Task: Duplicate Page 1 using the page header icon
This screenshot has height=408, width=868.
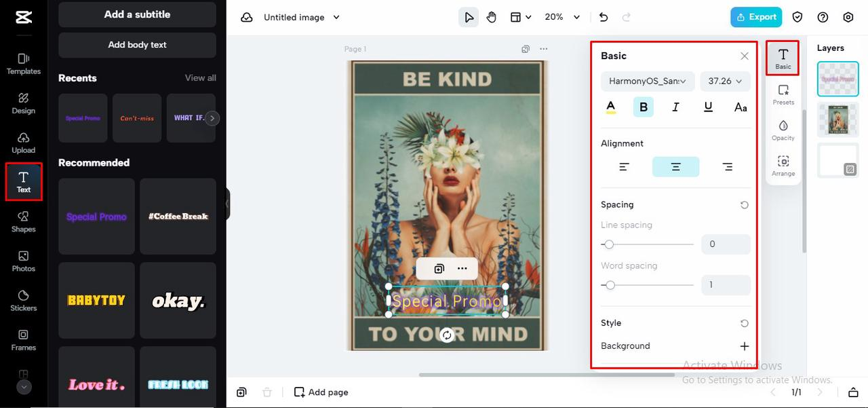Action: point(526,49)
